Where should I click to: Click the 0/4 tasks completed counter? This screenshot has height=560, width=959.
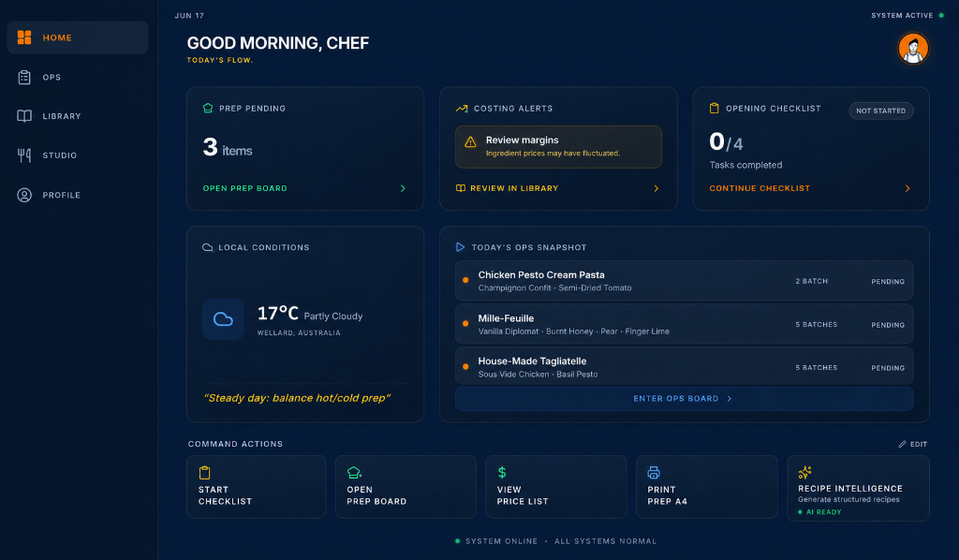tap(726, 142)
